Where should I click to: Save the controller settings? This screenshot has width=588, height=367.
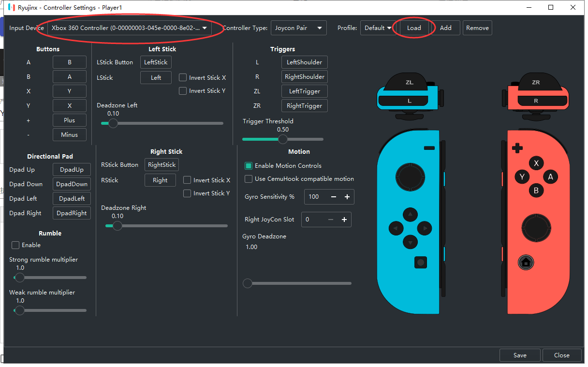click(x=520, y=355)
